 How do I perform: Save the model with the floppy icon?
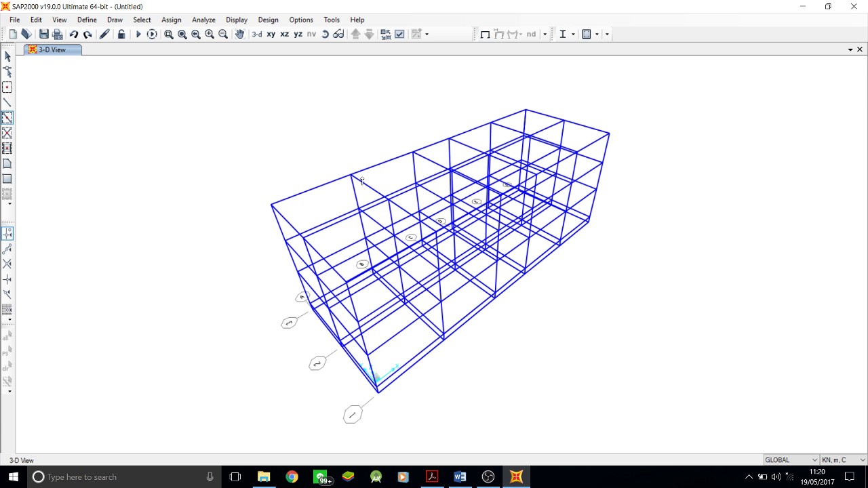[44, 34]
